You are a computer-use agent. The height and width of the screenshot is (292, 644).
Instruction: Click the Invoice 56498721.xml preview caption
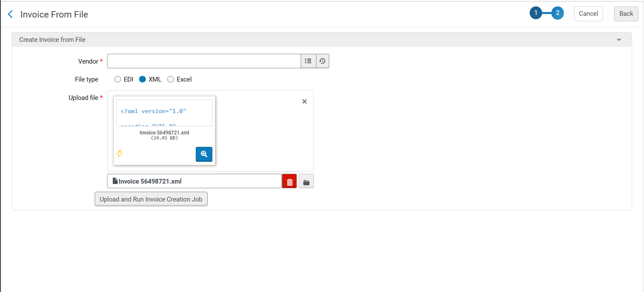(x=164, y=133)
